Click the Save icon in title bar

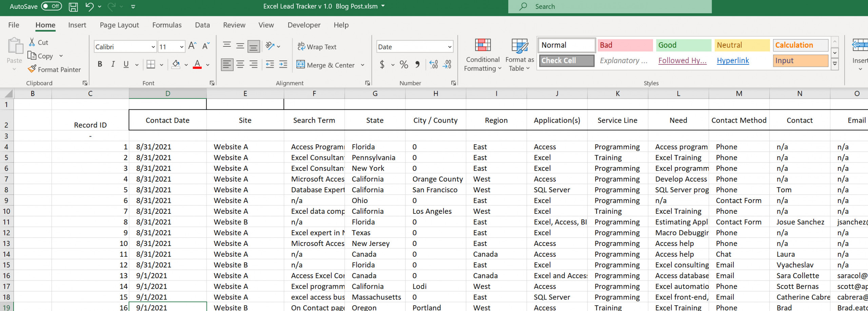click(73, 7)
